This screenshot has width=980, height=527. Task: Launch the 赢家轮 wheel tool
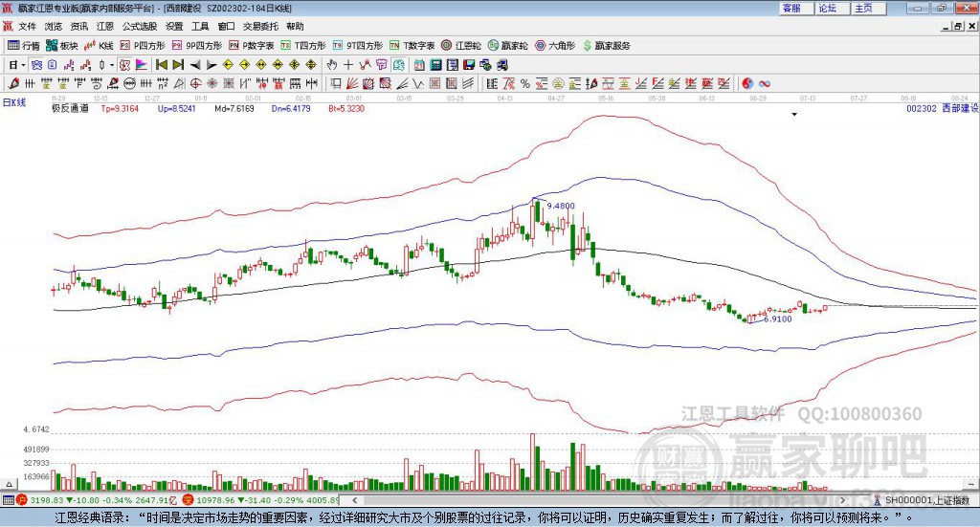(x=507, y=46)
